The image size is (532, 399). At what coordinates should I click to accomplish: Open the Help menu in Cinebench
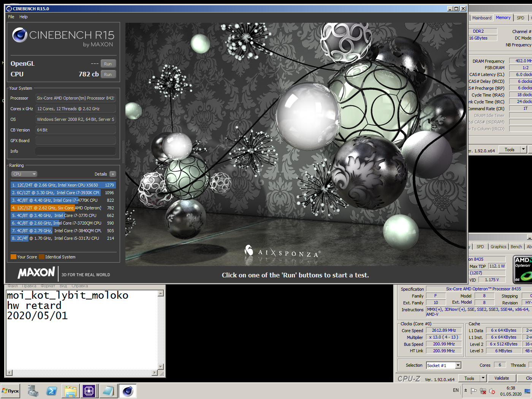click(x=24, y=17)
